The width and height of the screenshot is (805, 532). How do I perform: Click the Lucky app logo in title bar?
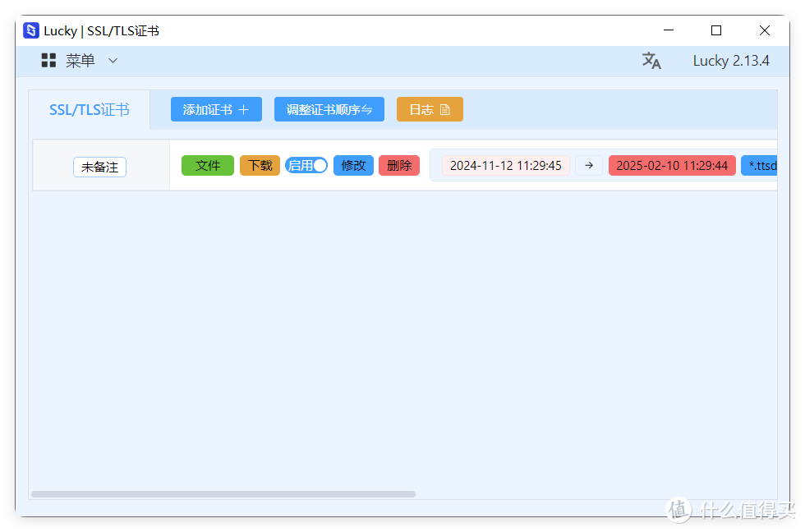coord(31,30)
